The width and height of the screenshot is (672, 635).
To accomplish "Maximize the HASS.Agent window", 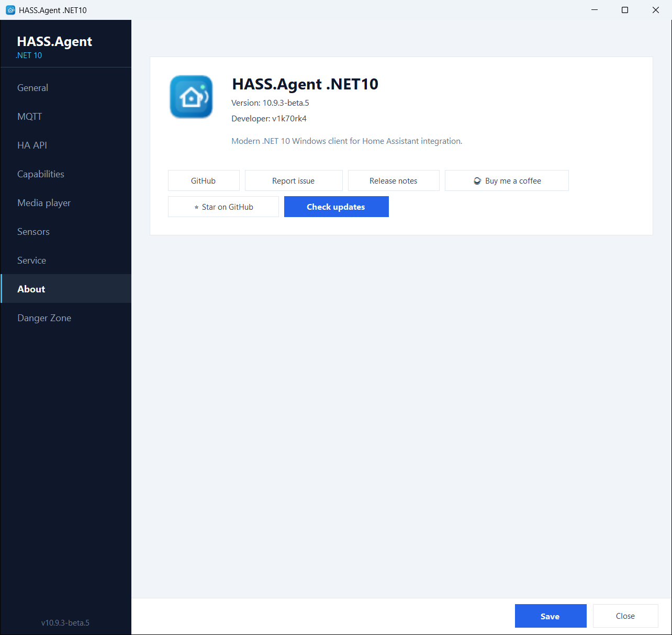I will point(625,10).
